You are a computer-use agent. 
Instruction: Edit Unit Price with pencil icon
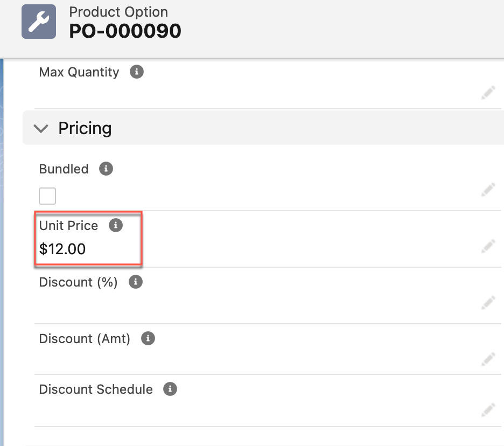488,247
